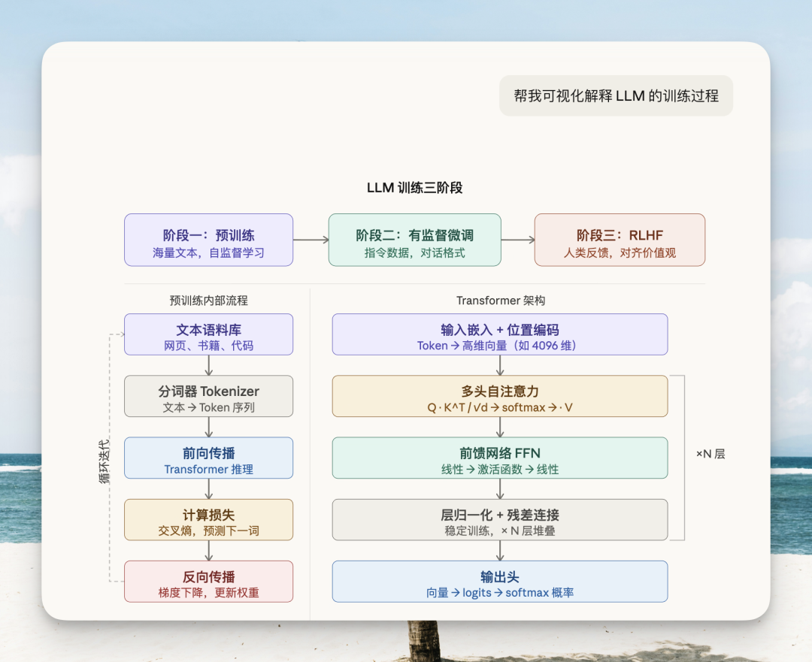Viewport: 812px width, 662px height.
Task: Click the prompt bubble asking to visualize LLM training
Action: [616, 95]
